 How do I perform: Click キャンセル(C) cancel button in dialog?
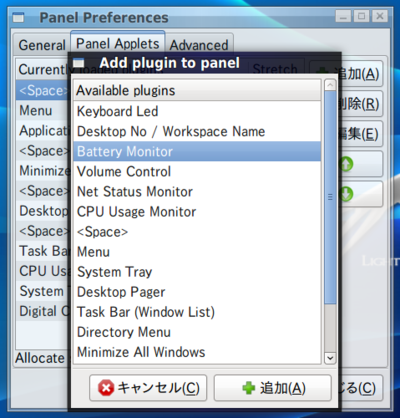click(148, 388)
